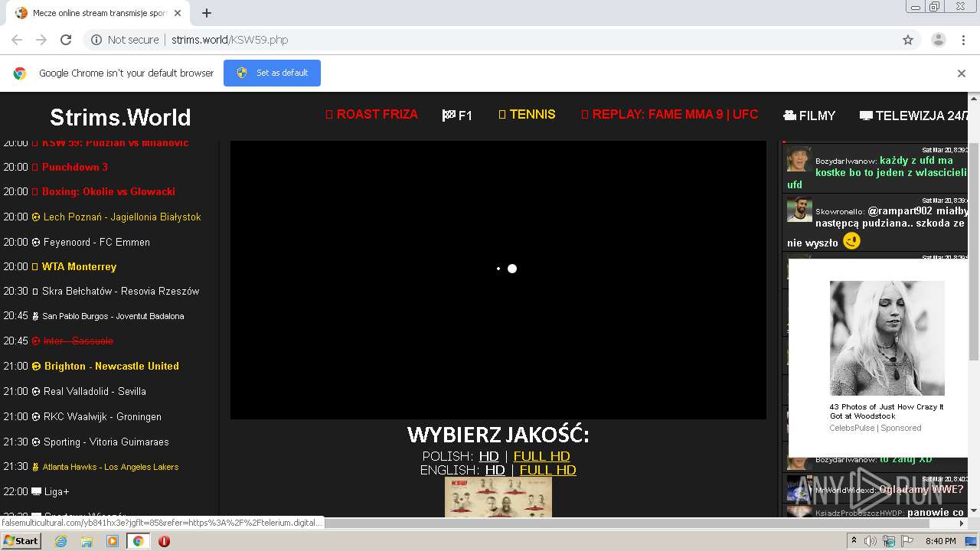Viewport: 980px width, 551px height.
Task: Dismiss the default browser notification bar
Action: (962, 73)
